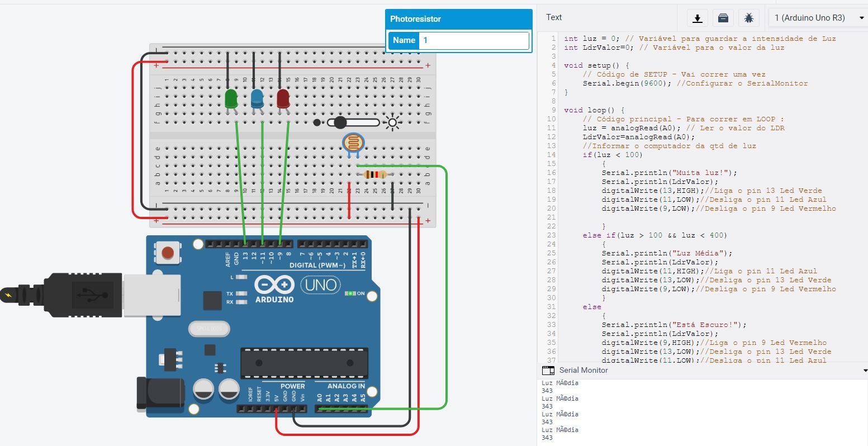
Task: Download the code using the arrow icon
Action: [x=697, y=18]
